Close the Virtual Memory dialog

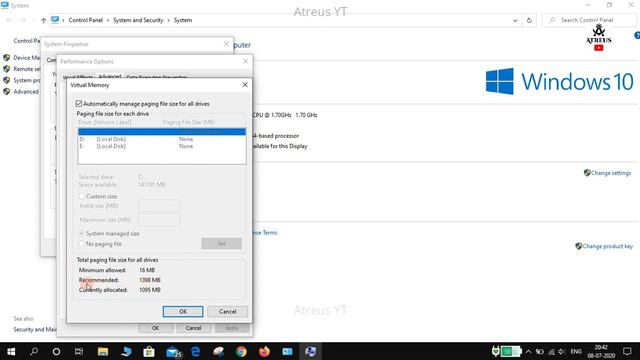245,84
